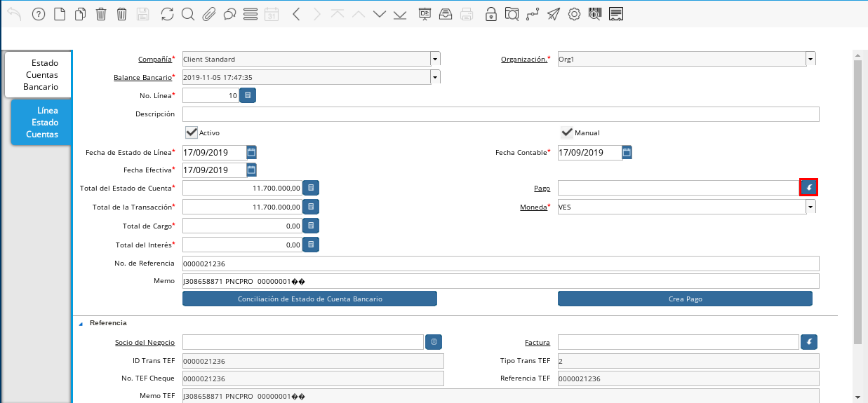This screenshot has height=403, width=868.
Task: Click the padlock Lock icon in the toolbar
Action: coord(491,14)
